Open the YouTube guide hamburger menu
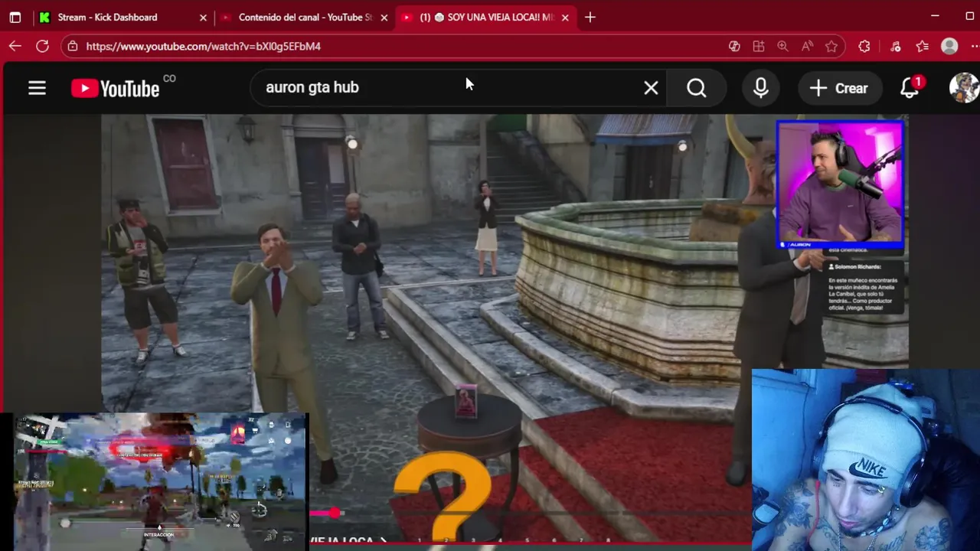980x551 pixels. click(x=37, y=88)
